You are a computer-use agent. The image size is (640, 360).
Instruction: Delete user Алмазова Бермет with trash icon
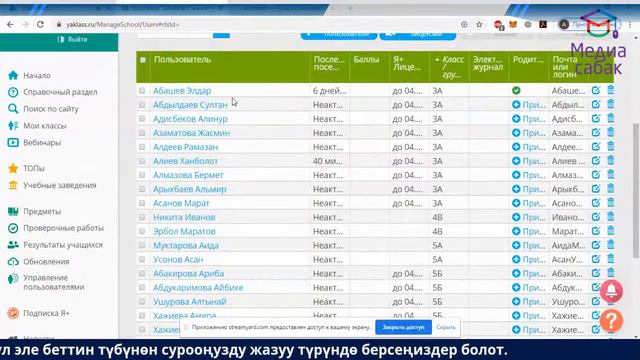[x=611, y=175]
